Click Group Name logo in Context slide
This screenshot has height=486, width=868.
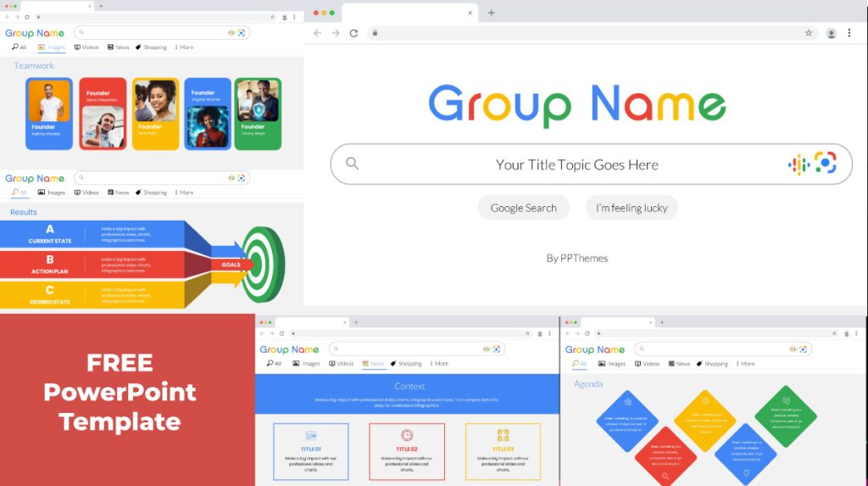point(290,349)
